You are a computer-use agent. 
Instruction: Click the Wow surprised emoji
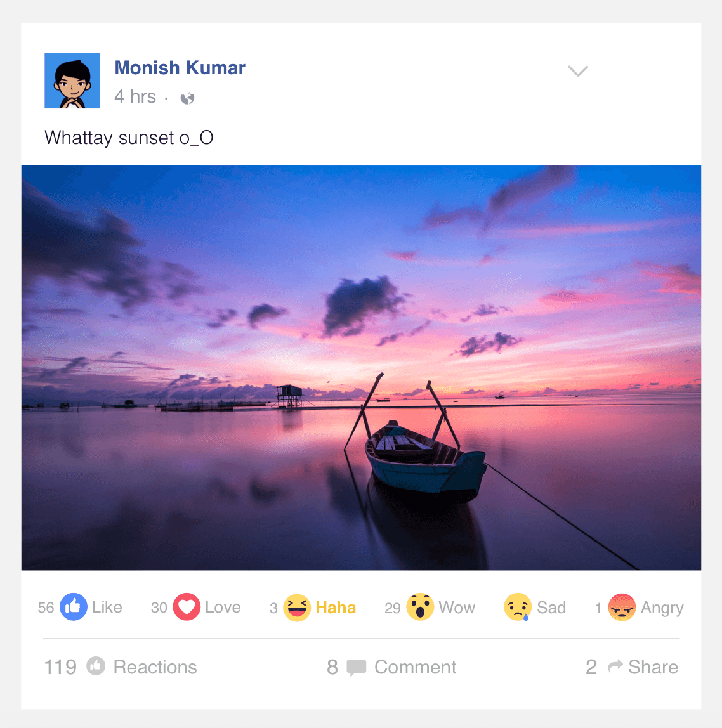(x=420, y=608)
